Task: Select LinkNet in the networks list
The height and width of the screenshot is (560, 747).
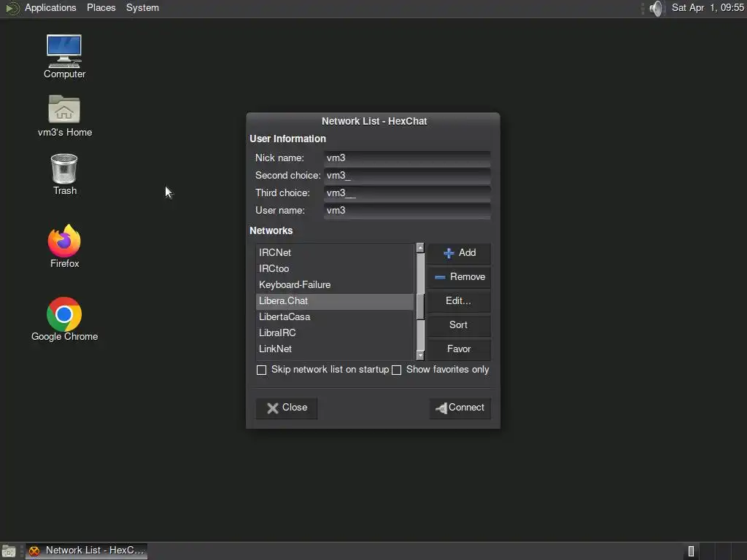Action: [335, 349]
